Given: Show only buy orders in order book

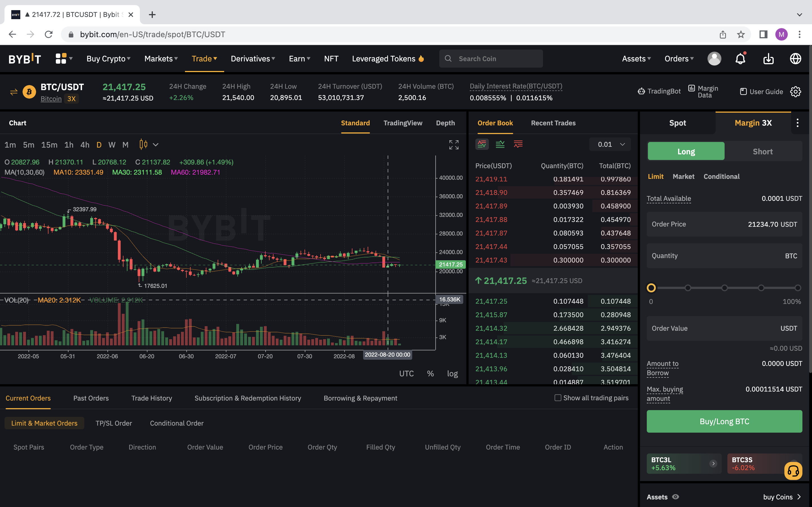Looking at the screenshot, I should pos(500,144).
